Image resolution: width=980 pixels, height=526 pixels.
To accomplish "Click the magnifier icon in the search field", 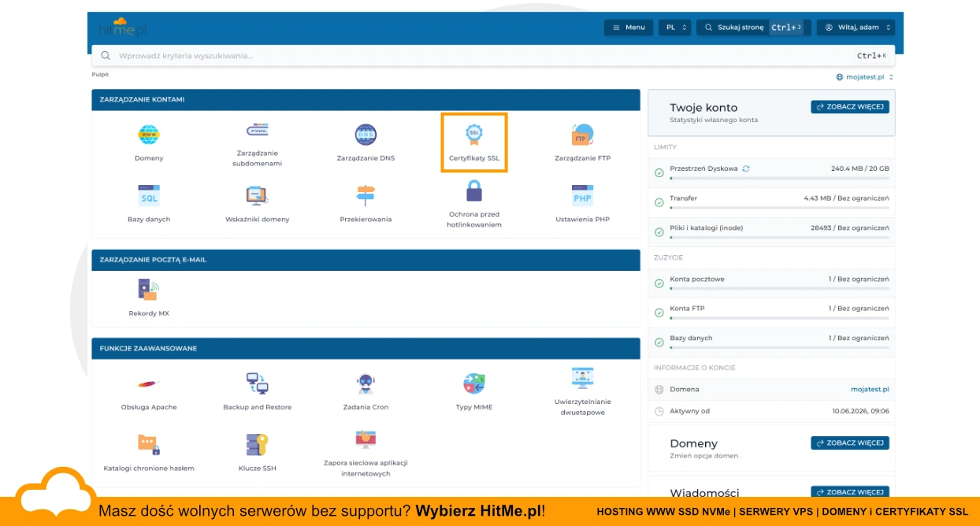I will 106,56.
